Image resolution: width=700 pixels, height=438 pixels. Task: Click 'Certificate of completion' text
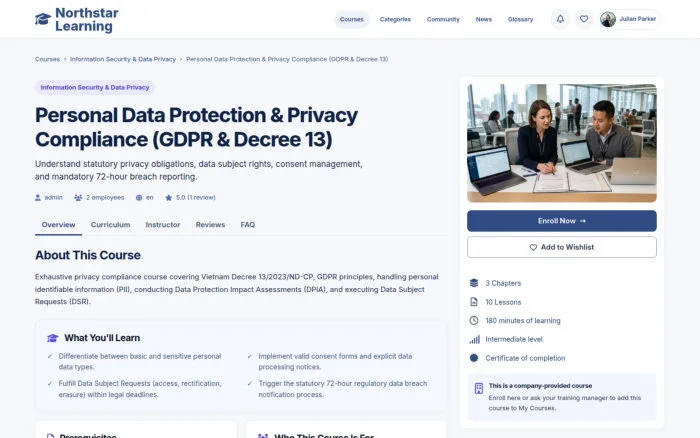pyautogui.click(x=525, y=358)
